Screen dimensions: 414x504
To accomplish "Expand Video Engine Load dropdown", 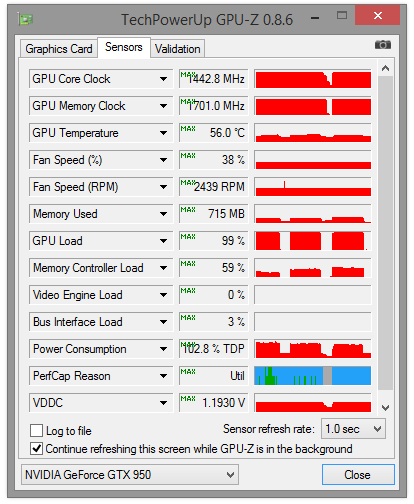I will click(163, 295).
